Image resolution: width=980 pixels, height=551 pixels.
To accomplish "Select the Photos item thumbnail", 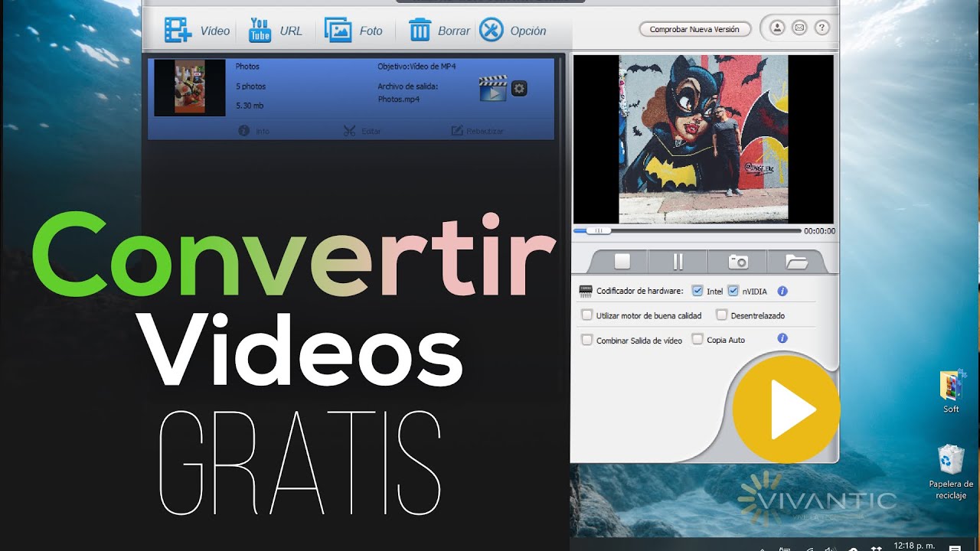I will click(x=189, y=88).
